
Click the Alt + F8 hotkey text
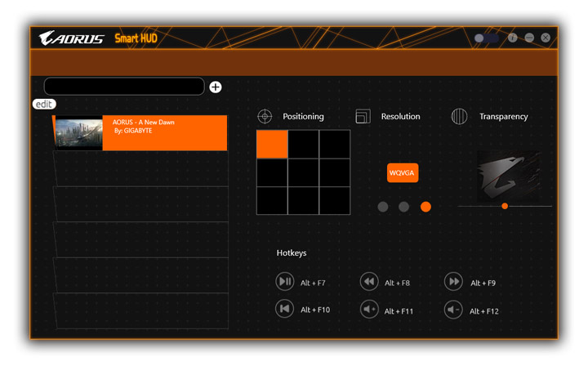coord(397,283)
